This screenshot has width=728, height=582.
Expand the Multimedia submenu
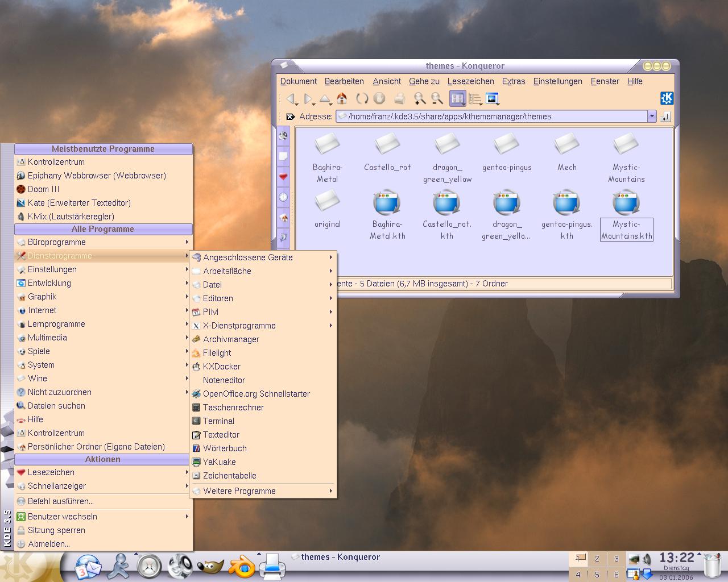pos(103,338)
